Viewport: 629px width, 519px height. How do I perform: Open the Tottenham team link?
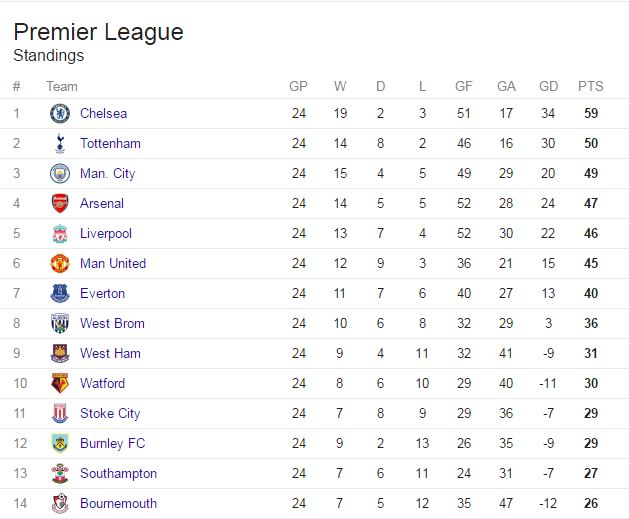pyautogui.click(x=110, y=143)
